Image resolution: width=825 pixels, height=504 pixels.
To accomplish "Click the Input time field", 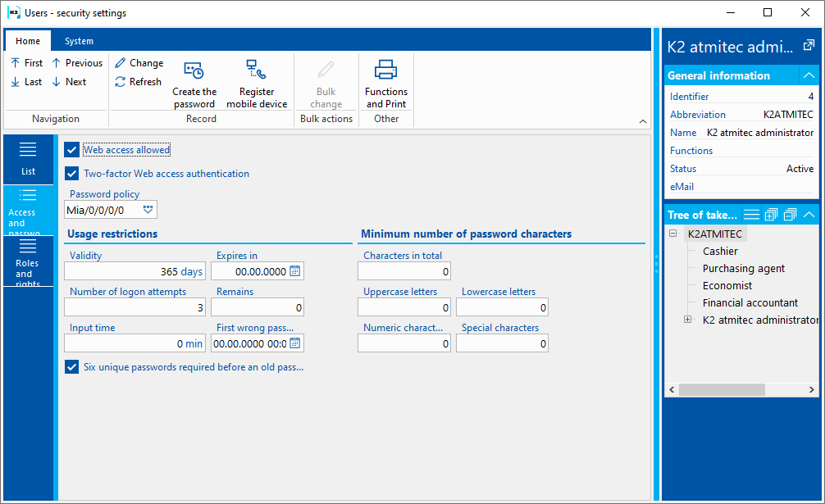I will coord(134,343).
